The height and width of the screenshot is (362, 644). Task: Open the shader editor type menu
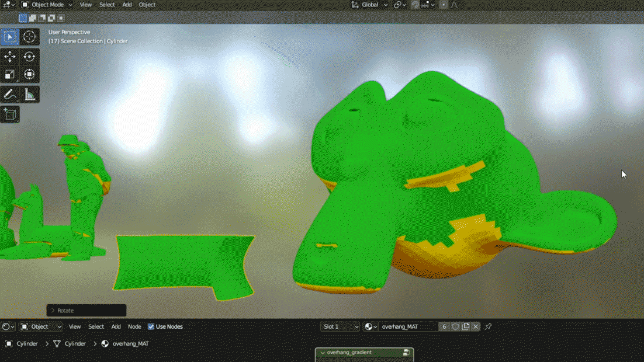[x=8, y=327]
